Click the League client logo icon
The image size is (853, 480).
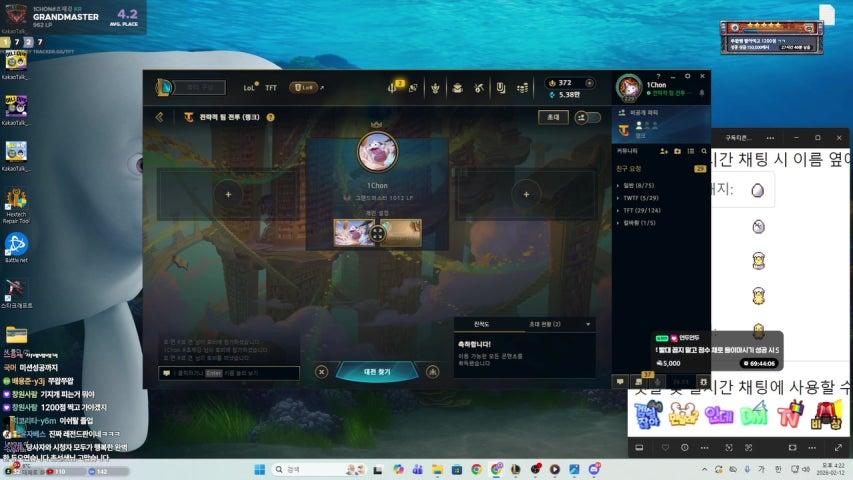(164, 87)
